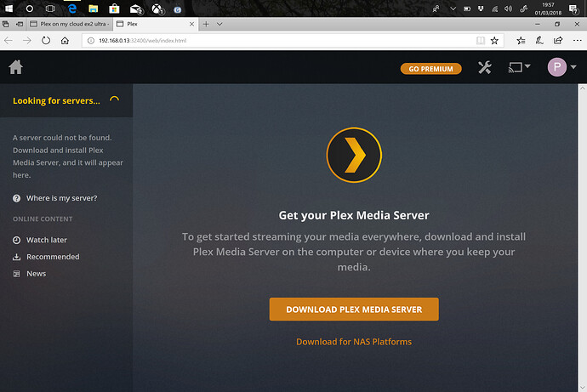Click the browser Forward arrow
Image resolution: width=587 pixels, height=392 pixels.
coord(27,41)
